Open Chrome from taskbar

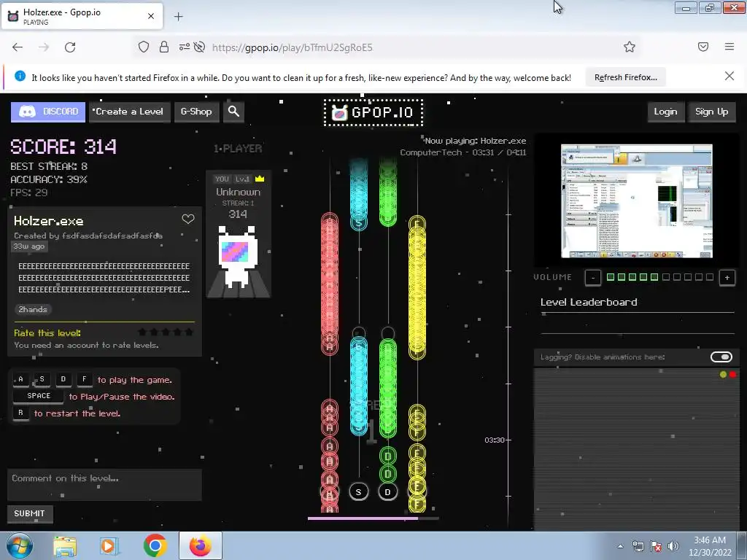tap(155, 545)
